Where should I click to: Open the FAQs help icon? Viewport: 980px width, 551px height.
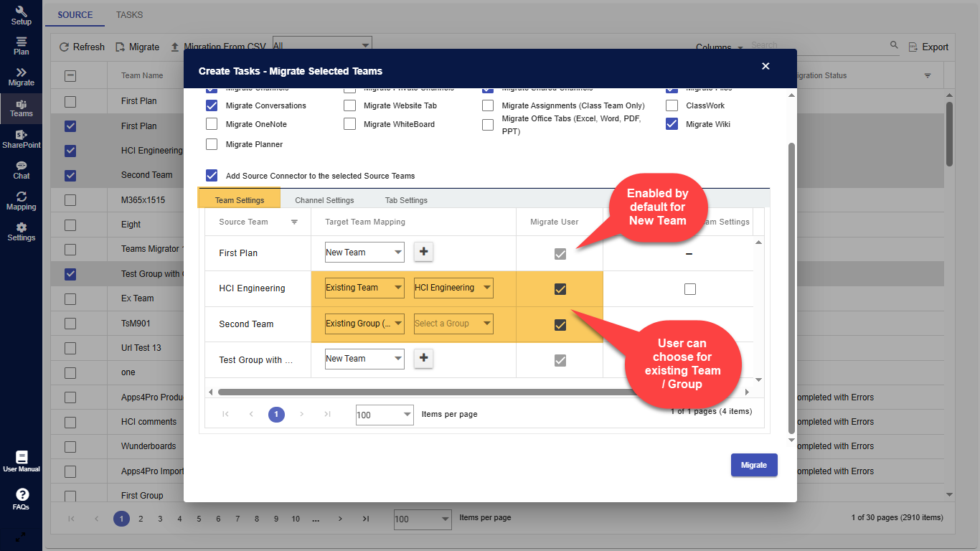point(22,499)
